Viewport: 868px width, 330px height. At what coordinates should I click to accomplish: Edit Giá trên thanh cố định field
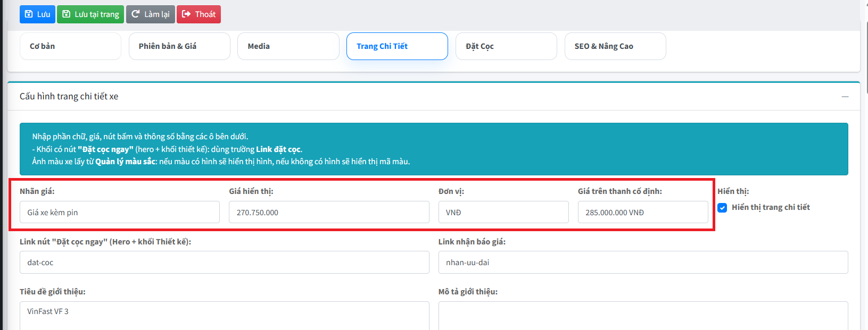pyautogui.click(x=643, y=212)
